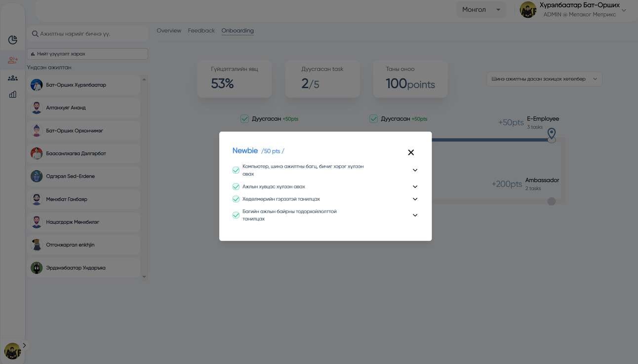
Task: Click the employee list scroll-down arrow
Action: 144,277
